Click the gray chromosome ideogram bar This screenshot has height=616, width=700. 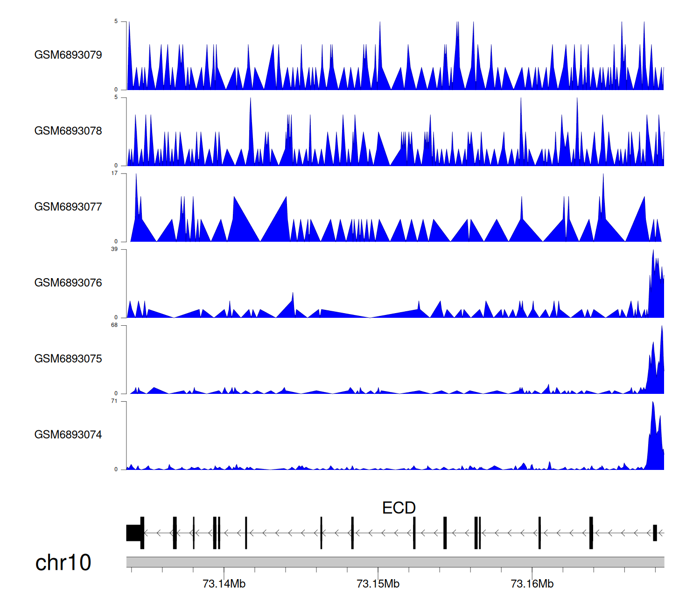click(395, 562)
